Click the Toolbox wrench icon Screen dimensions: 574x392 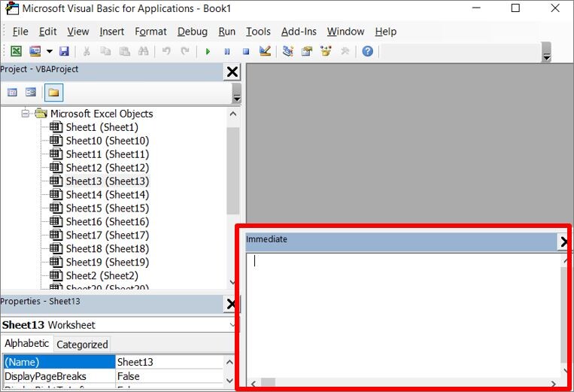click(345, 51)
